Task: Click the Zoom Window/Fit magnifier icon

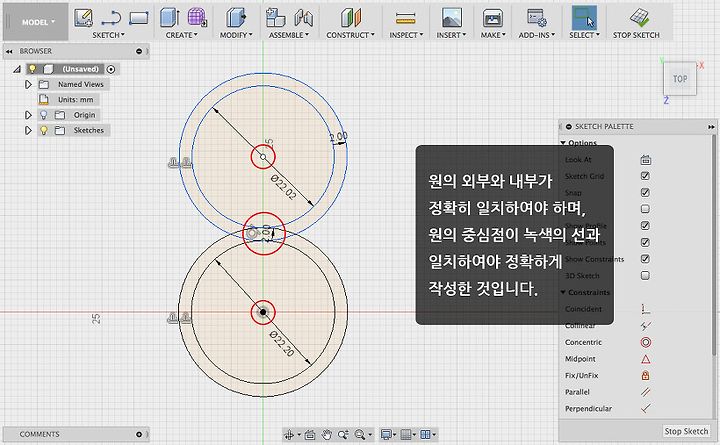Action: tap(360, 434)
